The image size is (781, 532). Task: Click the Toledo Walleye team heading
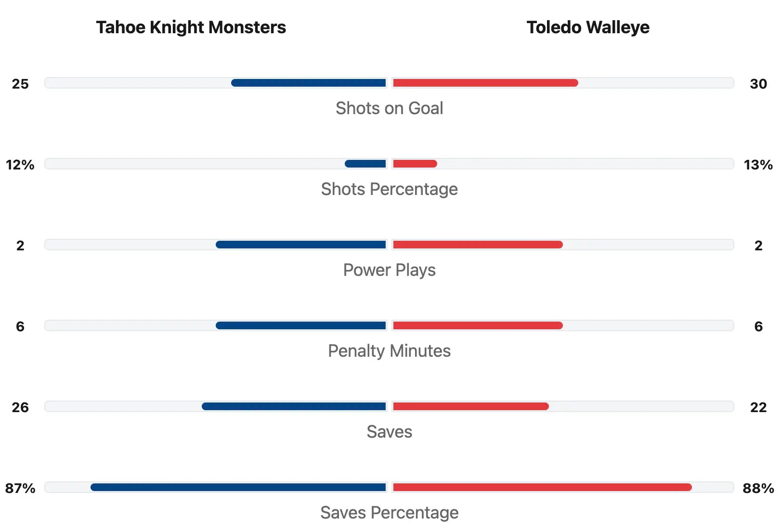pos(587,27)
